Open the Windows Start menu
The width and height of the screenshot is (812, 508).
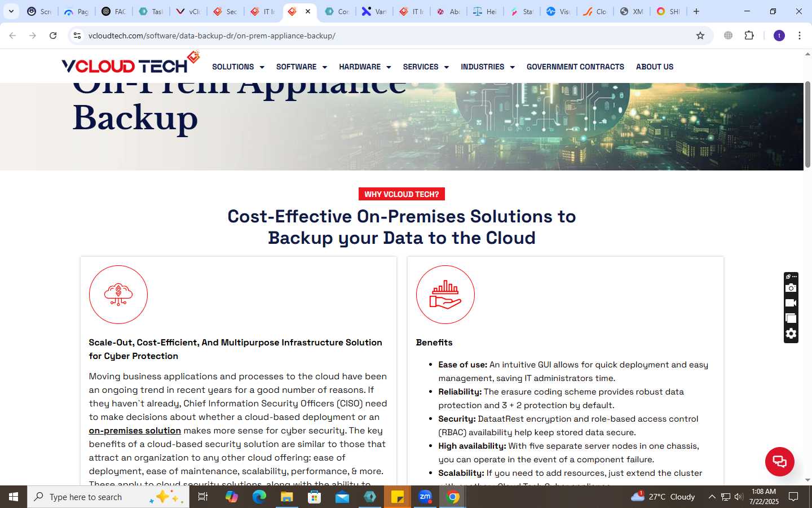[x=14, y=497]
